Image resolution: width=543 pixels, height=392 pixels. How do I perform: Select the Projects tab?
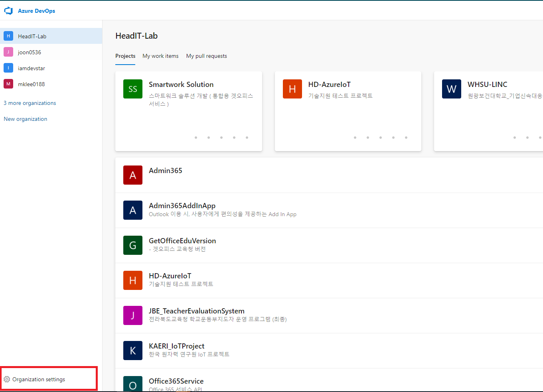(x=125, y=56)
